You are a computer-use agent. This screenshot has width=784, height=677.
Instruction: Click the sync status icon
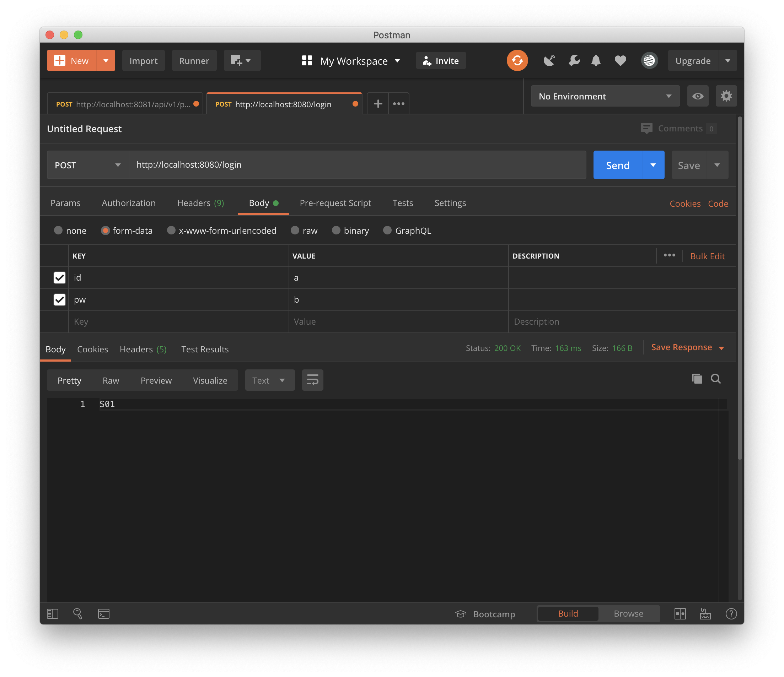(x=517, y=60)
